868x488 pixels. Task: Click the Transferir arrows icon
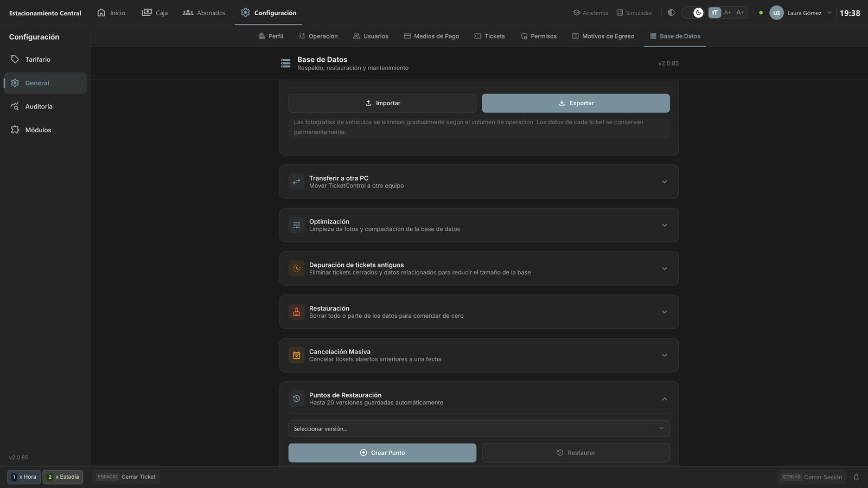click(296, 182)
